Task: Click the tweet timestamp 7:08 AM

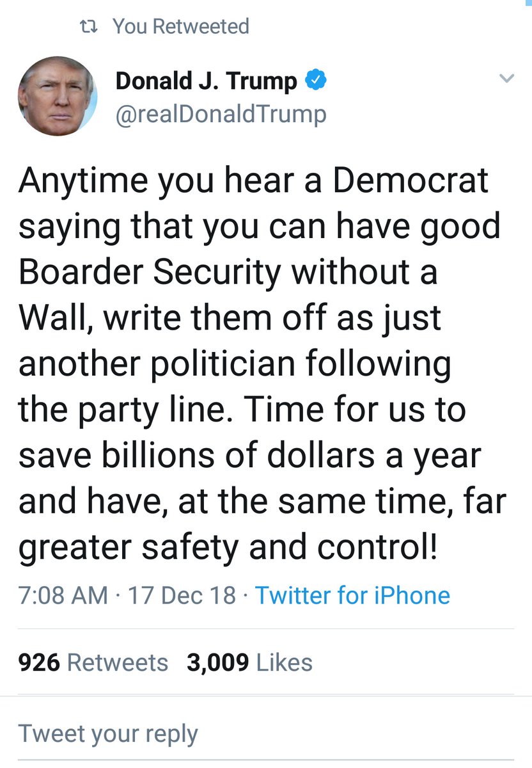Action: click(x=63, y=596)
